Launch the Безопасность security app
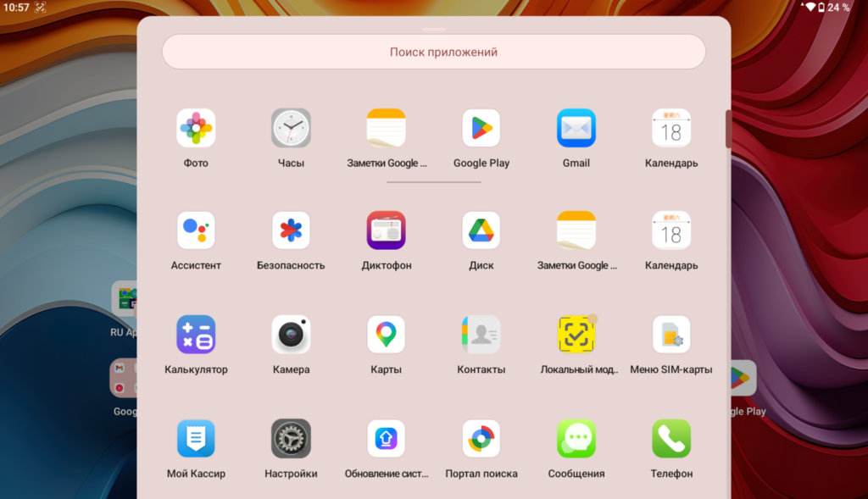Image resolution: width=868 pixels, height=499 pixels. 291,230
